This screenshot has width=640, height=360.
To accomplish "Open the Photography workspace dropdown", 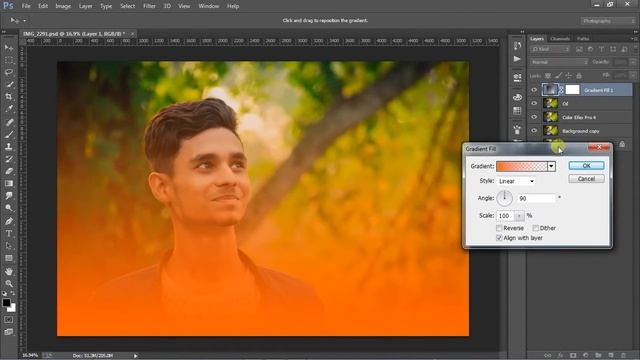I will click(608, 21).
